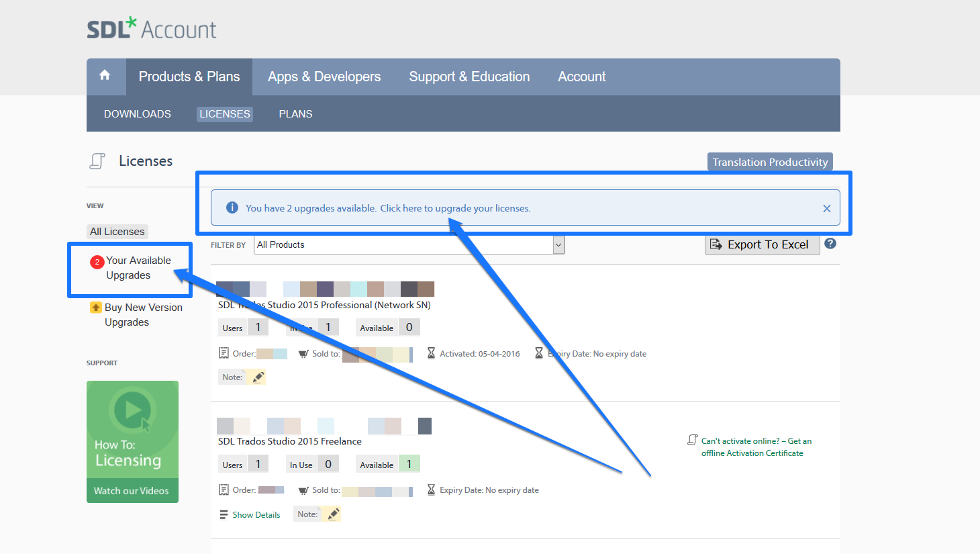Image resolution: width=980 pixels, height=554 pixels.
Task: Play the How To Licensing video
Action: 133,410
